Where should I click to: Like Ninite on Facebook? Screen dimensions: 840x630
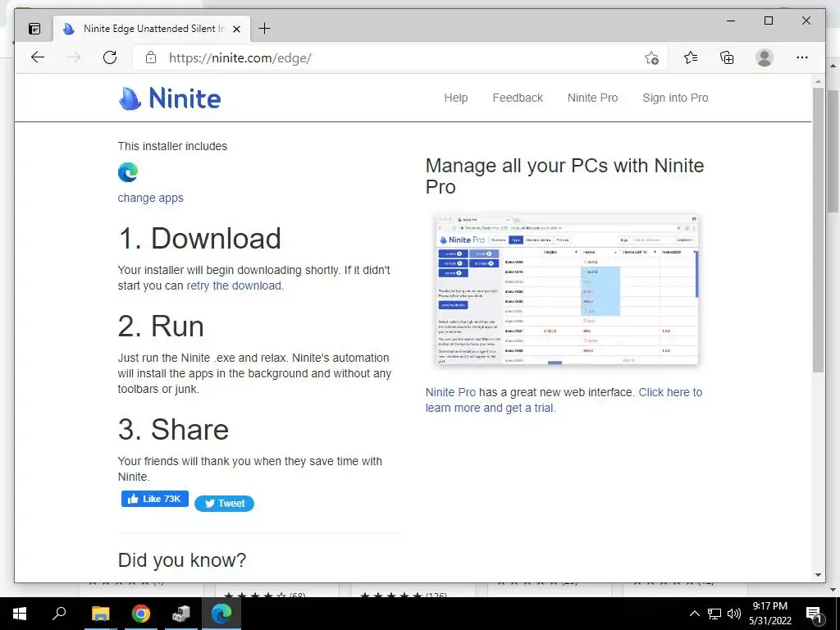[x=155, y=499]
